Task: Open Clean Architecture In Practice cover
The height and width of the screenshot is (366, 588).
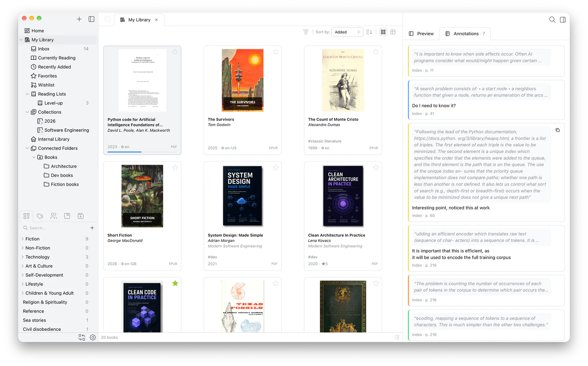Action: (343, 196)
